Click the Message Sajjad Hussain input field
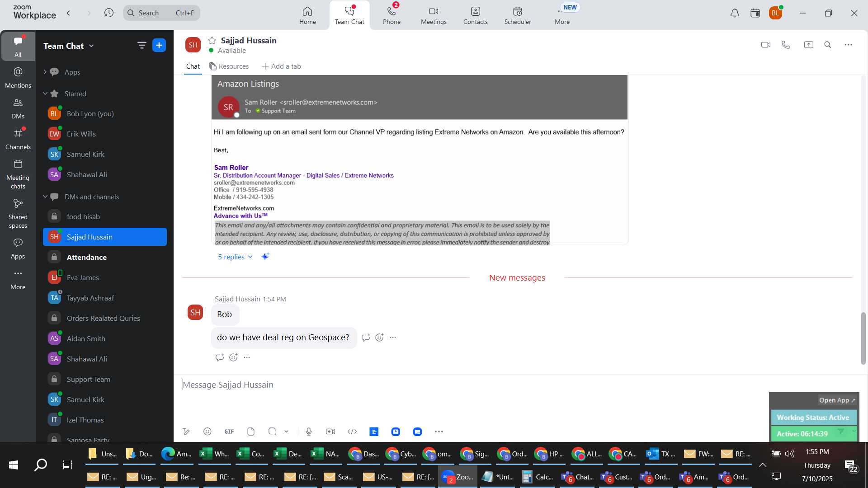Viewport: 868px width, 488px height. pos(470,385)
